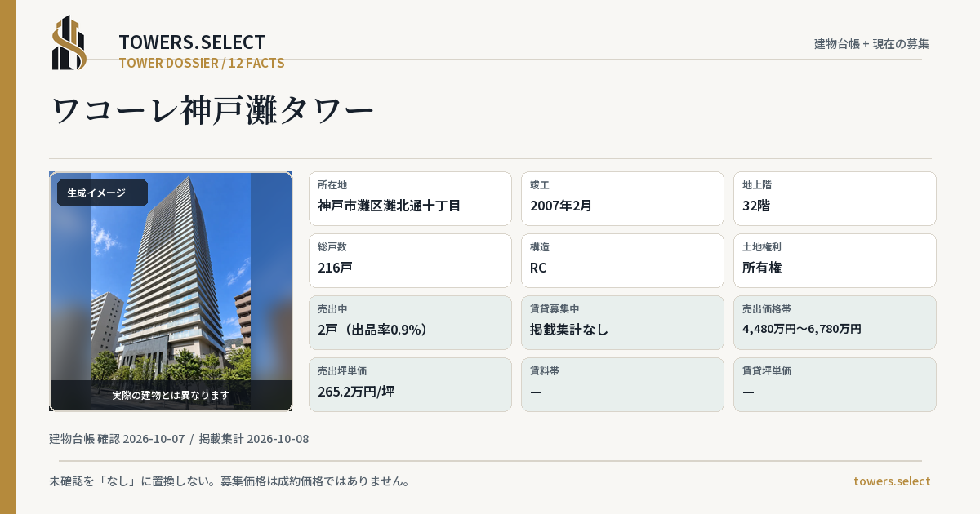980x514 pixels.
Task: Select the 建物台帳 確認 2026-10-07 date
Action: tap(117, 439)
